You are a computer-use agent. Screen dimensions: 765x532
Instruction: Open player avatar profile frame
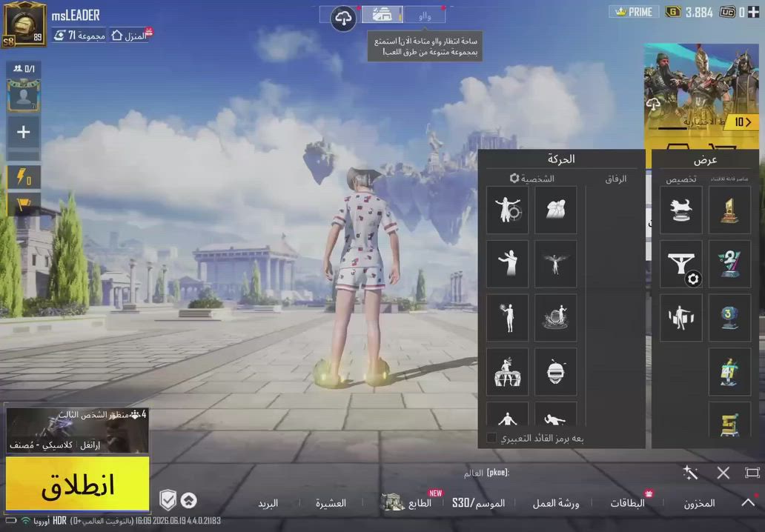24,24
